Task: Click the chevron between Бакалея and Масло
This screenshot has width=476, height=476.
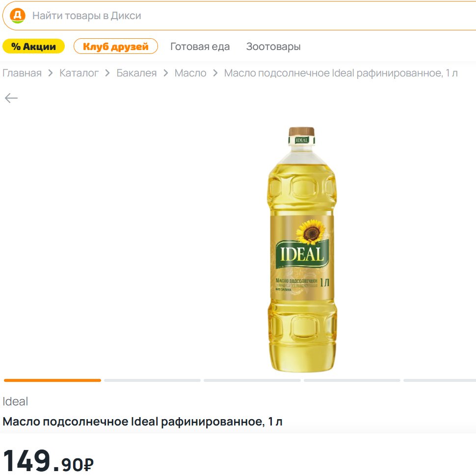Action: tap(165, 74)
